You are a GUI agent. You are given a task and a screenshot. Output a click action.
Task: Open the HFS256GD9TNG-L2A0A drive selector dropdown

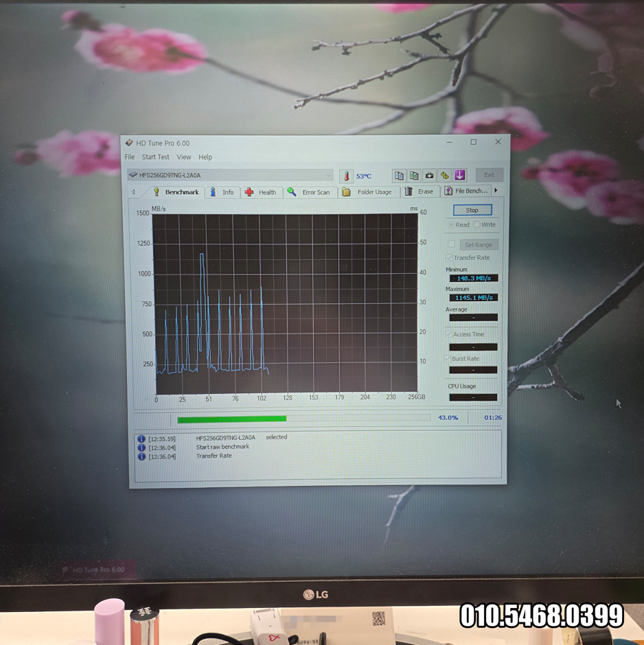point(231,175)
